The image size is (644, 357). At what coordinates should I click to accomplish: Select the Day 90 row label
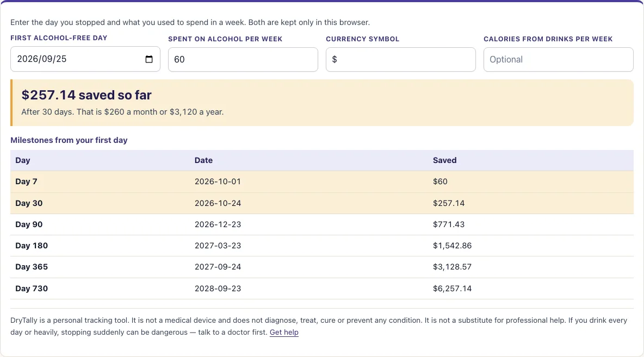(x=29, y=224)
